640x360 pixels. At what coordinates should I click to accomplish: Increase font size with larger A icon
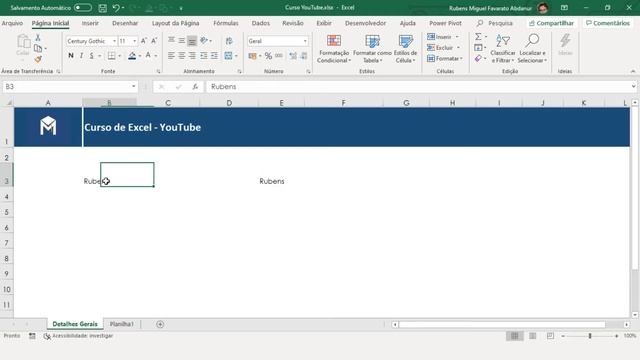coord(144,41)
